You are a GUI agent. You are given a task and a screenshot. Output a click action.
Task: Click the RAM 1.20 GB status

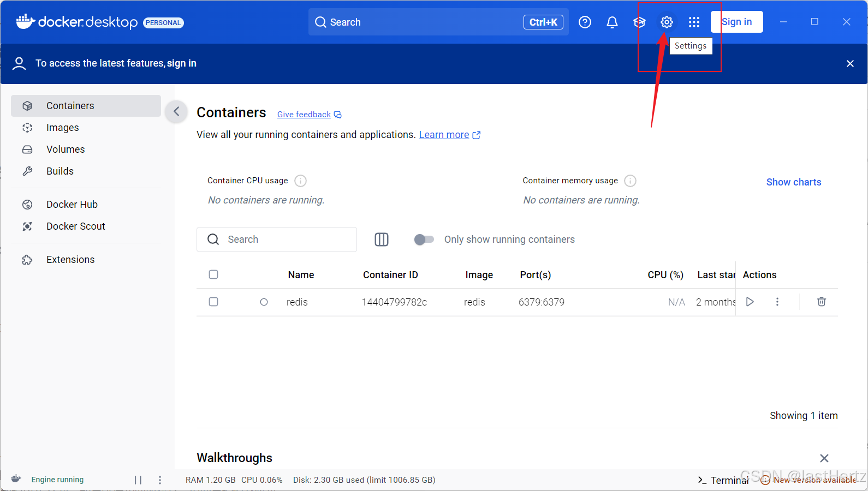click(x=210, y=480)
